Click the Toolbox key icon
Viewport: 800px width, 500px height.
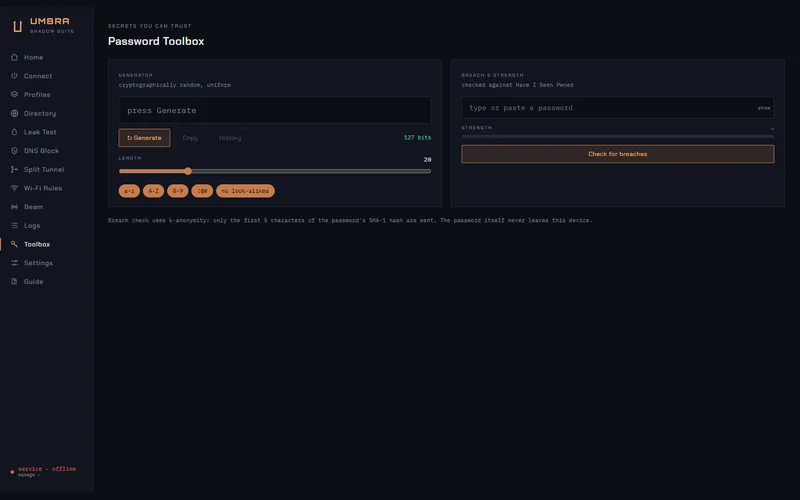[14, 244]
